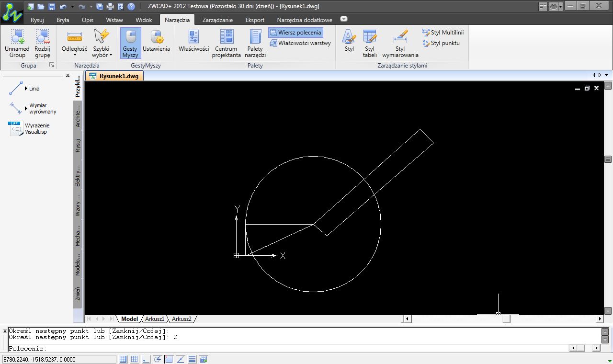This screenshot has height=364, width=613.
Task: Toggle the Gesty Myszy button
Action: (x=130, y=44)
